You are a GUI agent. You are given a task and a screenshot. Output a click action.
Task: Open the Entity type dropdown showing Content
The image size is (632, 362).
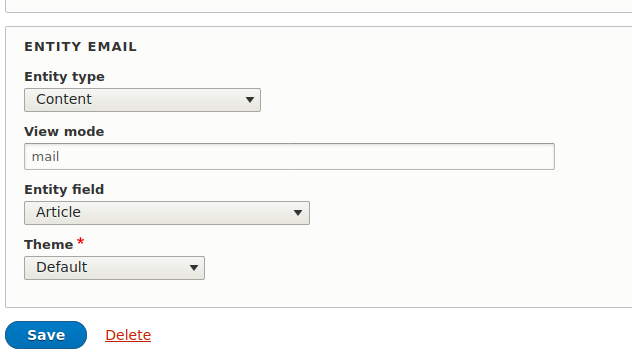pyautogui.click(x=142, y=100)
